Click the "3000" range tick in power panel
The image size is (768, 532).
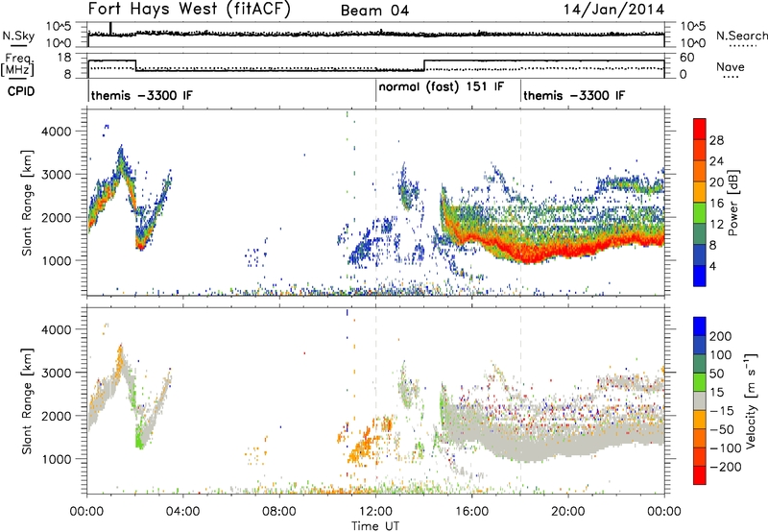tap(57, 175)
